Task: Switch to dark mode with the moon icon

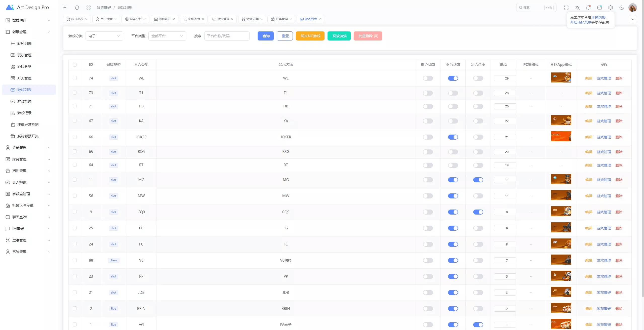Action: (x=622, y=8)
